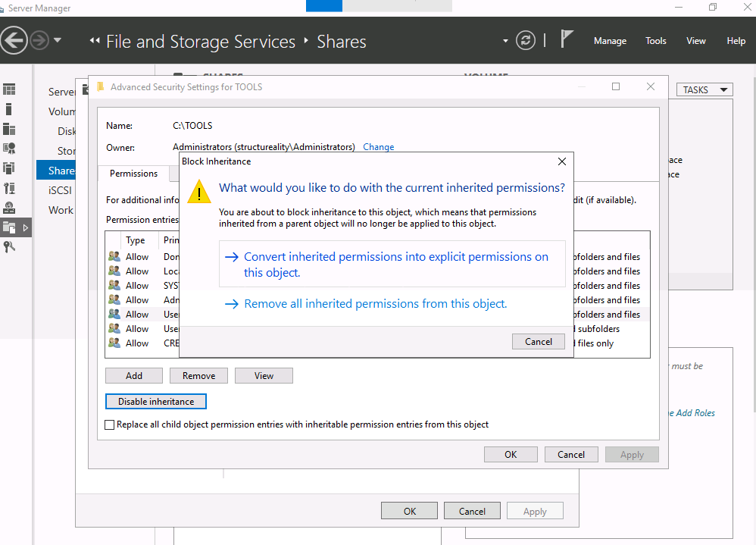Open the Manage menu
The image size is (756, 545).
click(x=610, y=41)
